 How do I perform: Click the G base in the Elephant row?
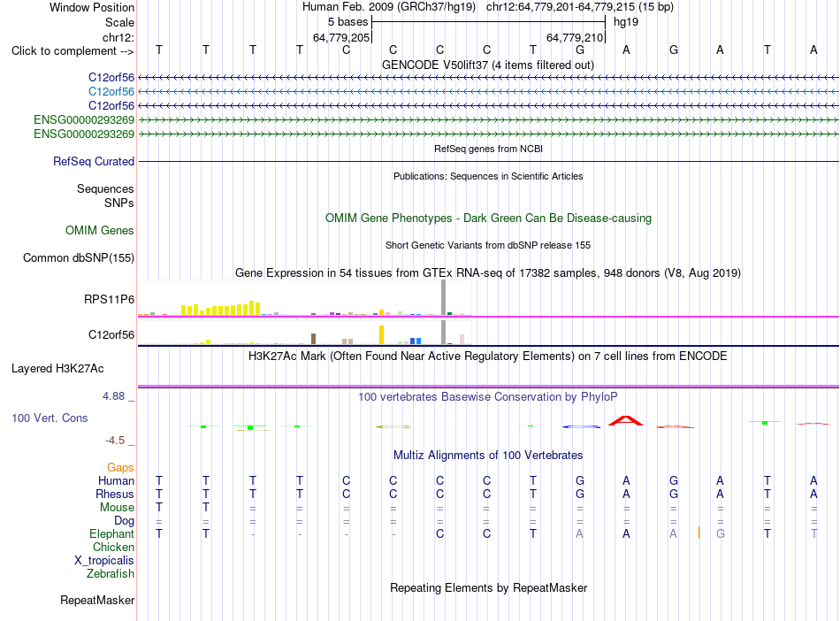pyautogui.click(x=721, y=533)
